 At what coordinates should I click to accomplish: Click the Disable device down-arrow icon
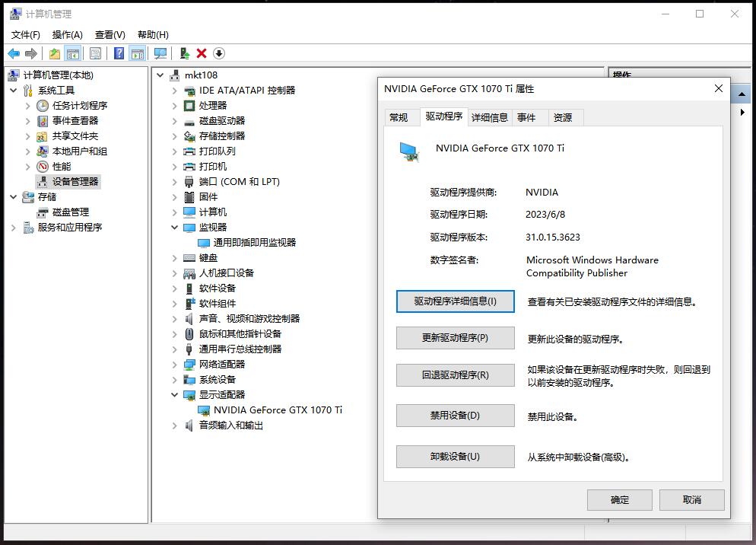(x=219, y=53)
